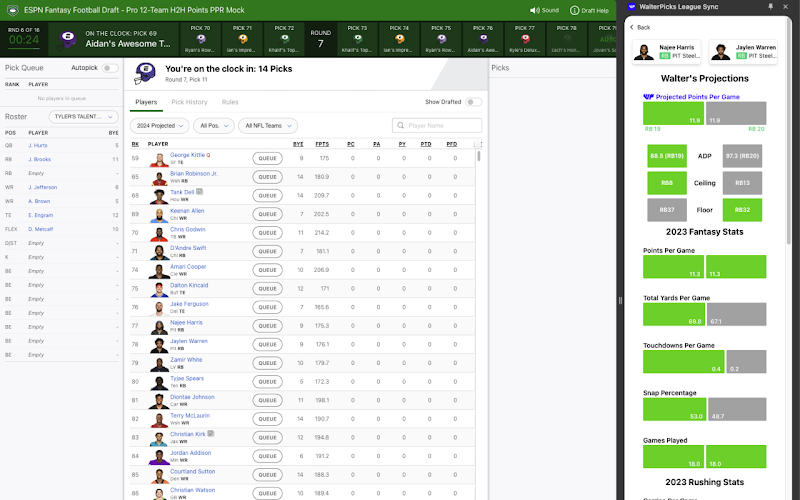The height and width of the screenshot is (500, 800).
Task: Click the gray 97.3 (RB20) ADP box
Action: 742,156
